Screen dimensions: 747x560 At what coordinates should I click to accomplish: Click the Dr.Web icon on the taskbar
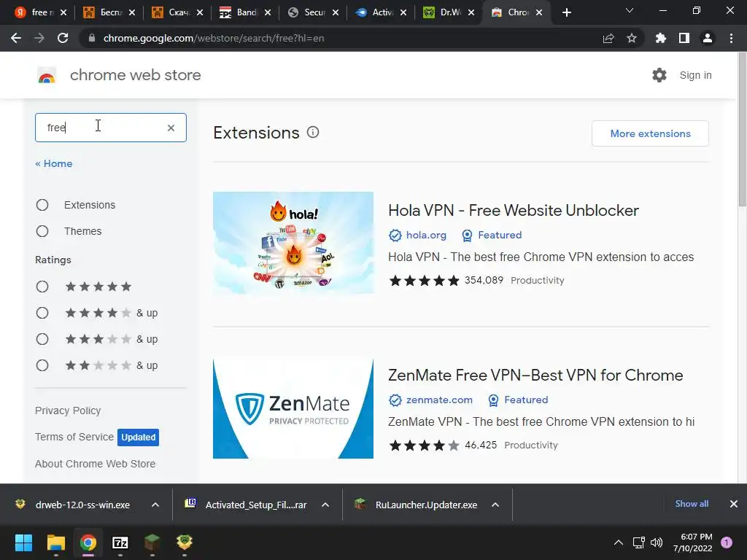[x=184, y=542]
